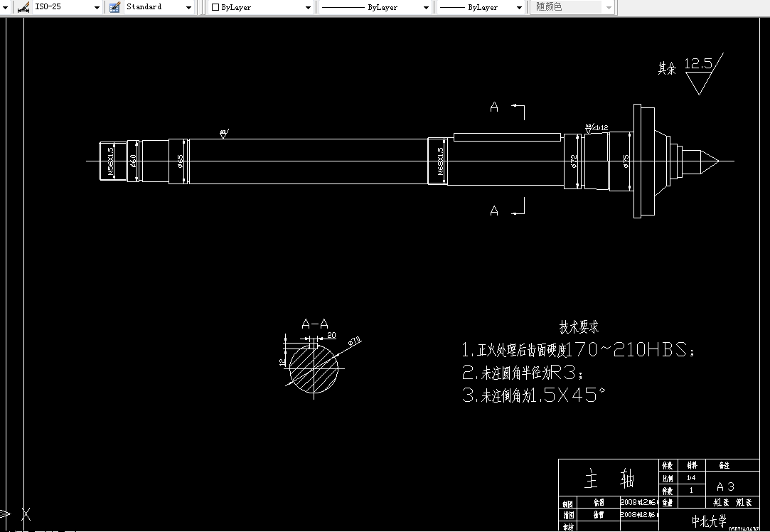Screen dimensions: 770x532
Task: Select the ø60 diameter dimension
Action: [132, 161]
